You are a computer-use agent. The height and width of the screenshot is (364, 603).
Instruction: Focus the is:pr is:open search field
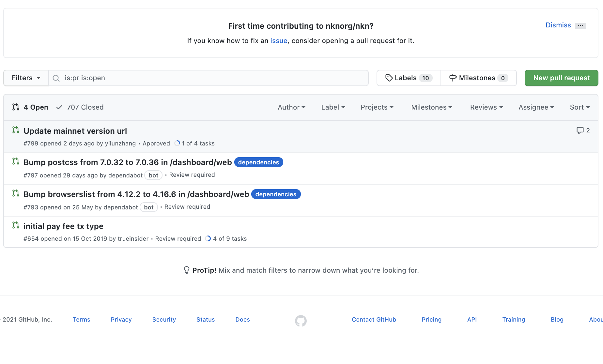click(x=209, y=78)
